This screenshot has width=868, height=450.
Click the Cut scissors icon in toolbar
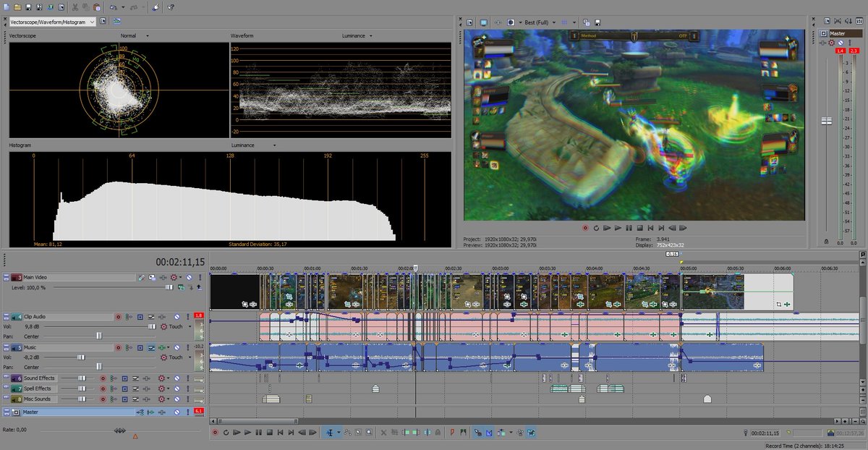(75, 7)
